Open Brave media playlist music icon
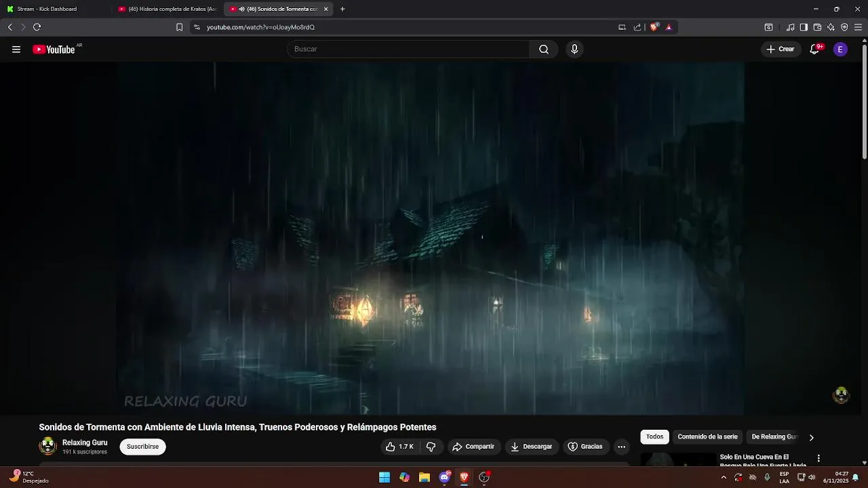The height and width of the screenshot is (488, 868). [791, 27]
